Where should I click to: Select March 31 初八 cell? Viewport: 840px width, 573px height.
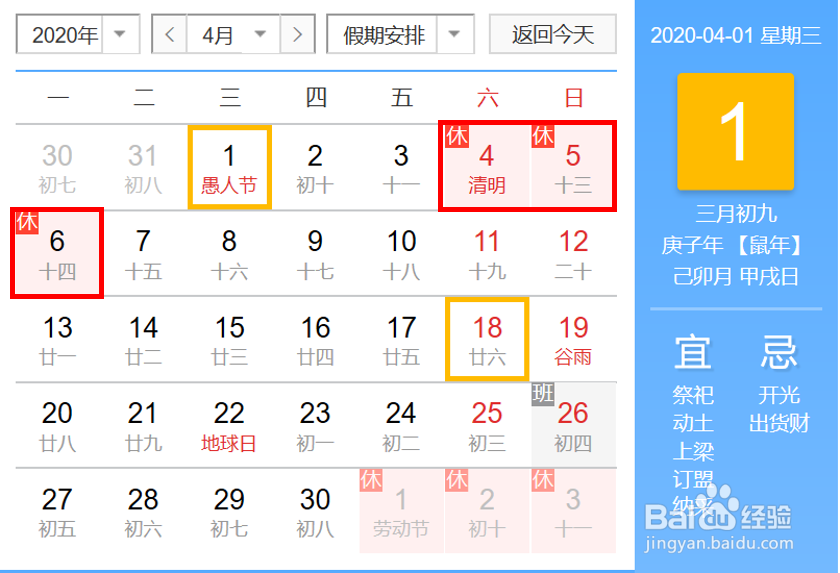143,167
